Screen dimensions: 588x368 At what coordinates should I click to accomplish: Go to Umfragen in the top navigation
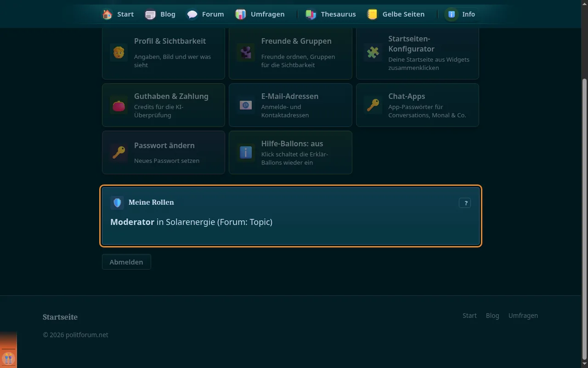pos(260,14)
